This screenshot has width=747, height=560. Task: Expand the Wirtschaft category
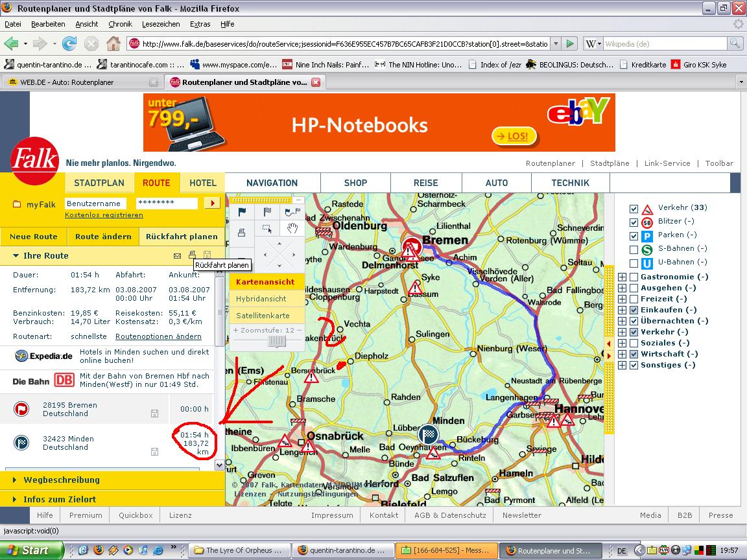pyautogui.click(x=622, y=355)
